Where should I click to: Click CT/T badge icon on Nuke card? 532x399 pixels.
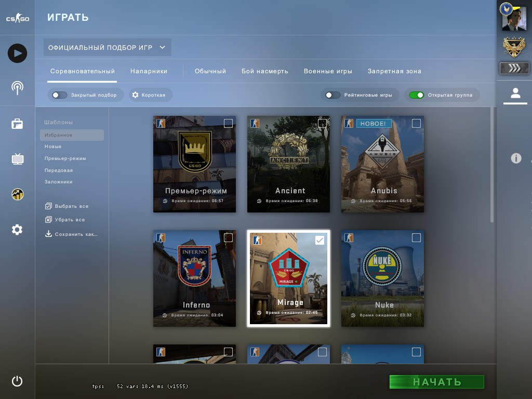(349, 238)
